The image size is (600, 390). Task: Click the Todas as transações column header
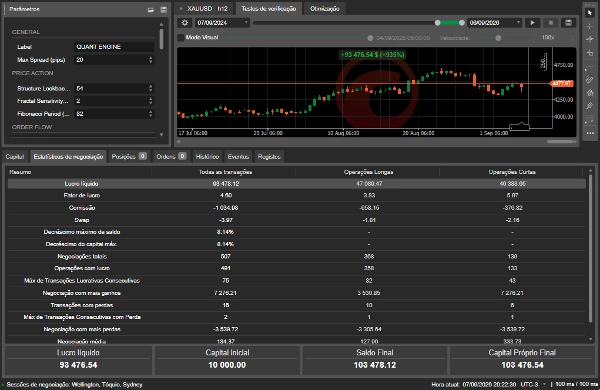click(x=225, y=172)
